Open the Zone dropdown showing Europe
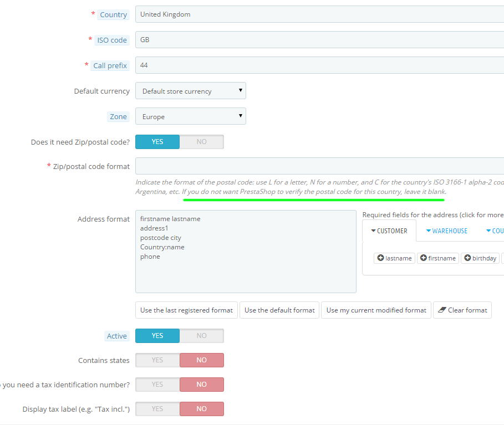This screenshot has height=425, width=504. [x=191, y=116]
